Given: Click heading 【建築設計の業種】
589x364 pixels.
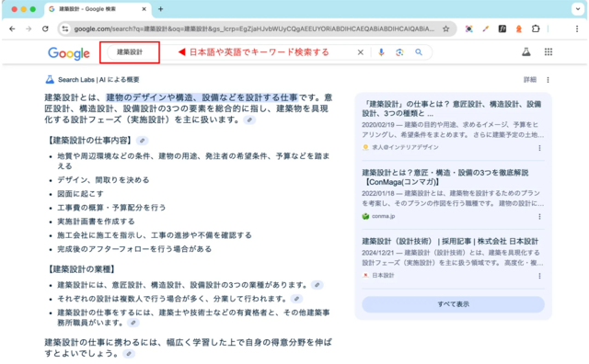Looking at the screenshot, I should pyautogui.click(x=81, y=269).
